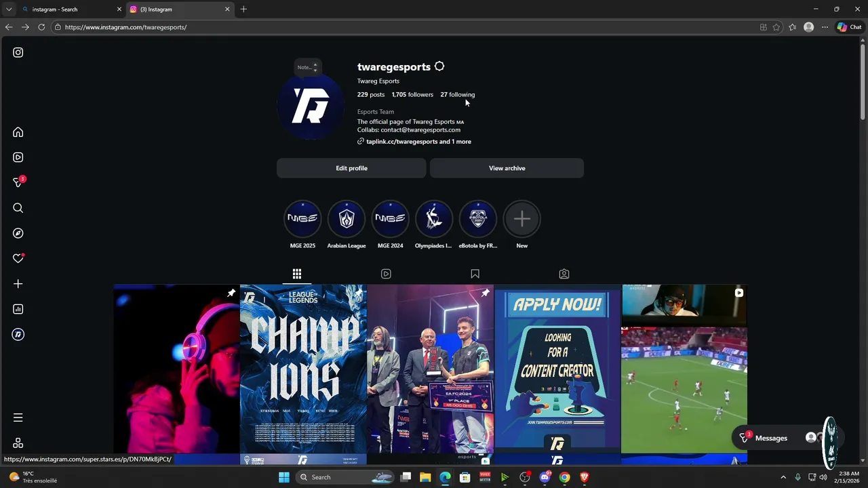Open Instagram search from the sidebar
Image resolution: width=868 pixels, height=488 pixels.
tap(18, 208)
